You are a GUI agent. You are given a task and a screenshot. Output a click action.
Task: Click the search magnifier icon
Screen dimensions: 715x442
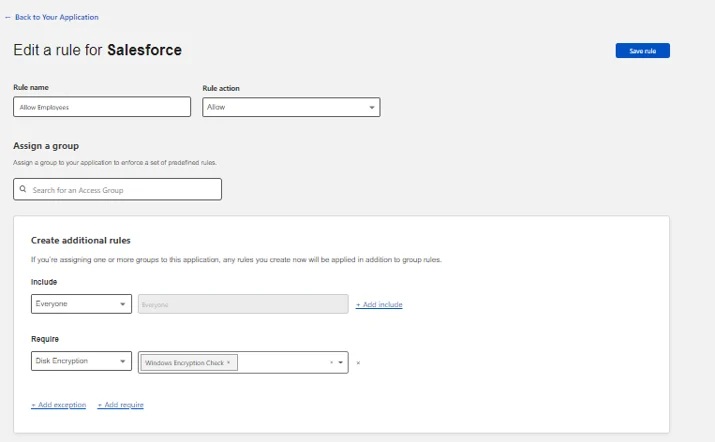[23, 189]
